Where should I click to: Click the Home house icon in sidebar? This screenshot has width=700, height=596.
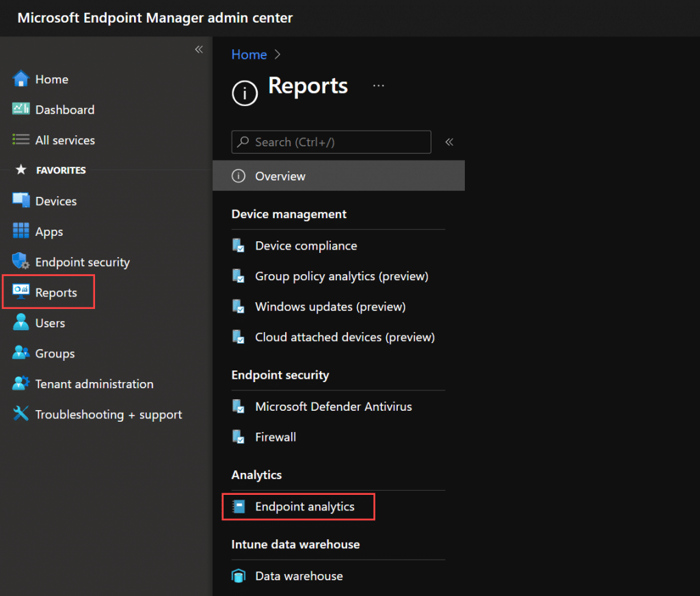21,79
